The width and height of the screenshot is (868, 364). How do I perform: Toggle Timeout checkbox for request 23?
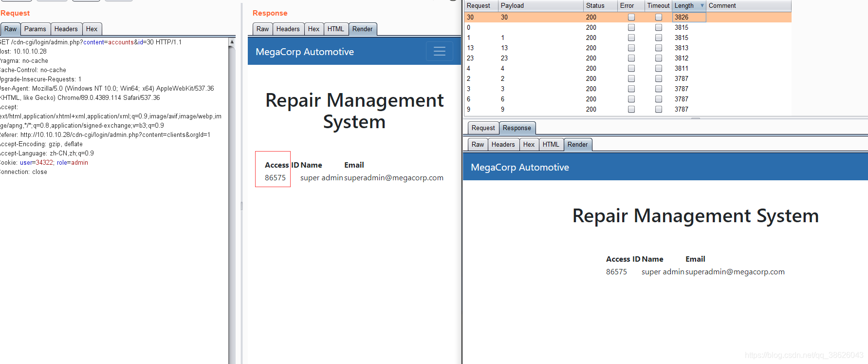coord(659,58)
